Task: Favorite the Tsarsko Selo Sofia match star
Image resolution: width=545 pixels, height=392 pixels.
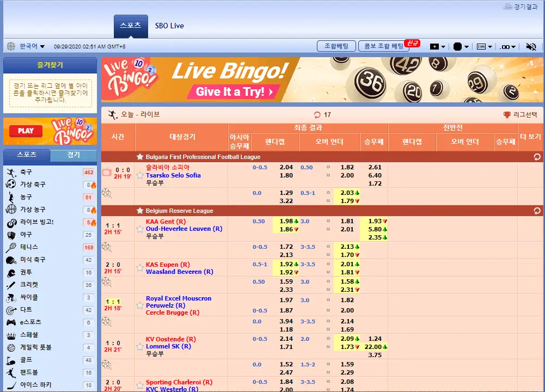Action: pos(140,175)
